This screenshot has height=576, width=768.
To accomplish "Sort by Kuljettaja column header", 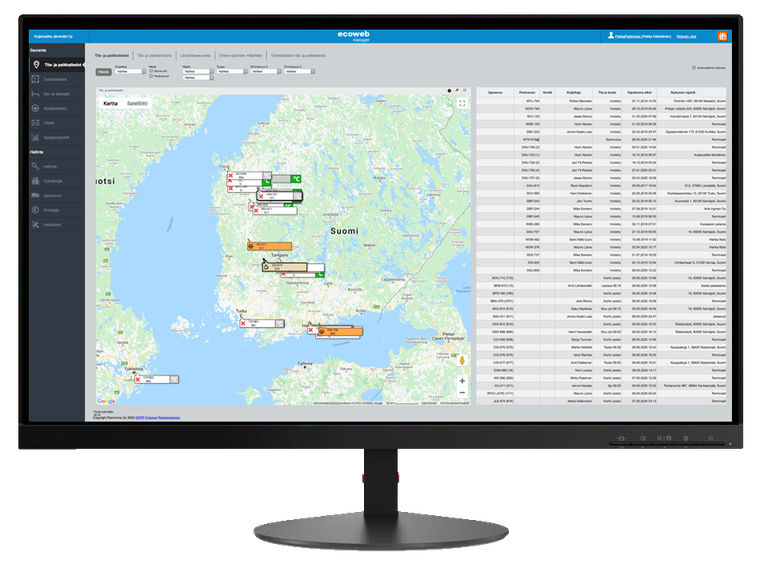I will 574,93.
